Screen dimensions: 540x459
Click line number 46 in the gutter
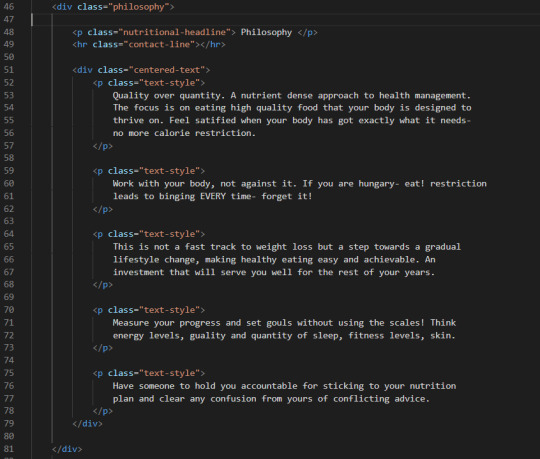tap(9, 7)
